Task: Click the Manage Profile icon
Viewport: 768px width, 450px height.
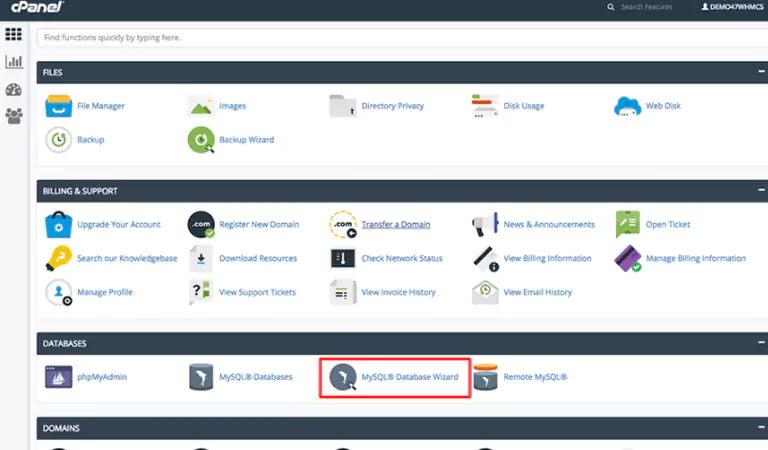Action: coord(58,292)
